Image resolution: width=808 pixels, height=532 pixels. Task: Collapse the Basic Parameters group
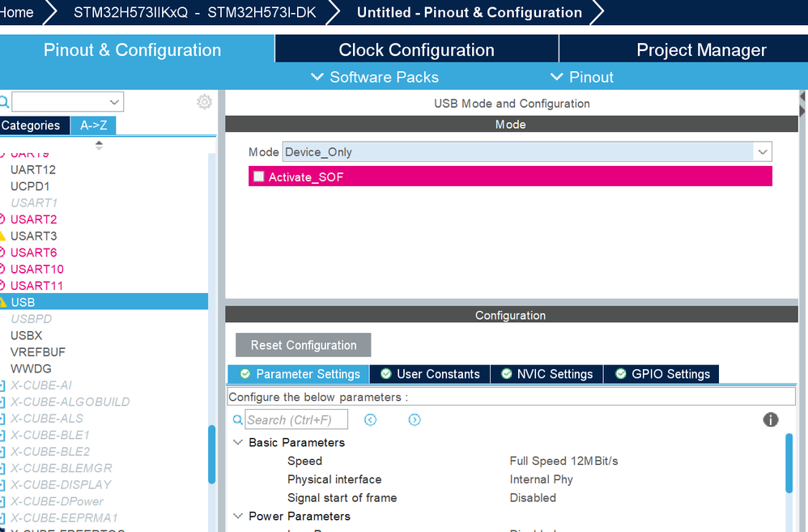point(238,442)
